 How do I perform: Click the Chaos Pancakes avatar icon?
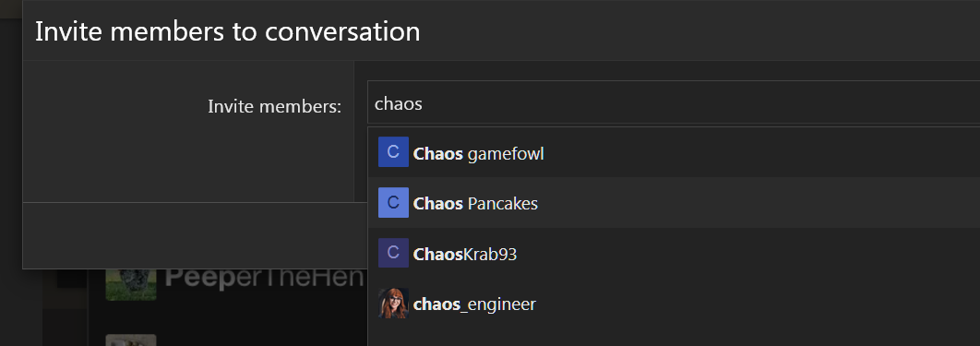tap(393, 202)
